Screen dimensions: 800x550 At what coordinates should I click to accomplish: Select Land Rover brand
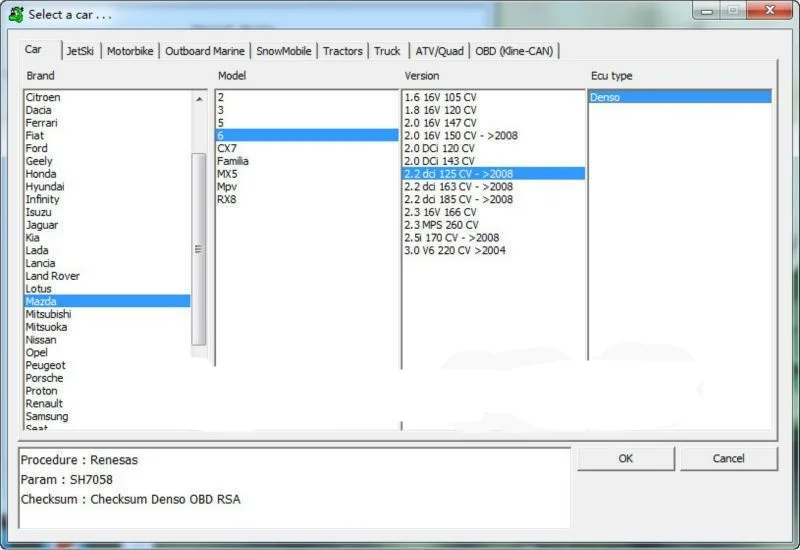tap(107, 276)
